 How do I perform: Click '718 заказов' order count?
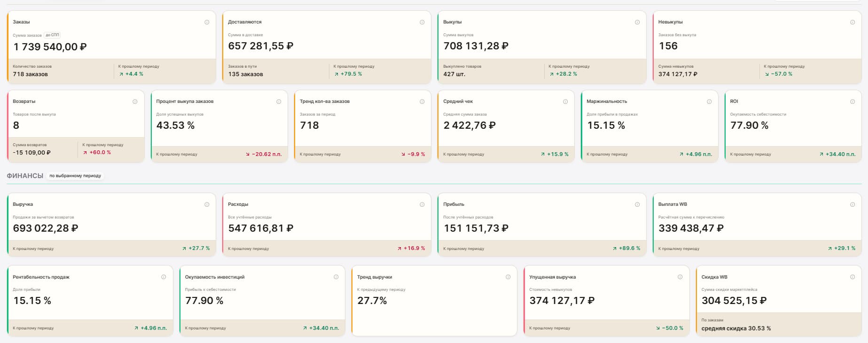pos(30,74)
